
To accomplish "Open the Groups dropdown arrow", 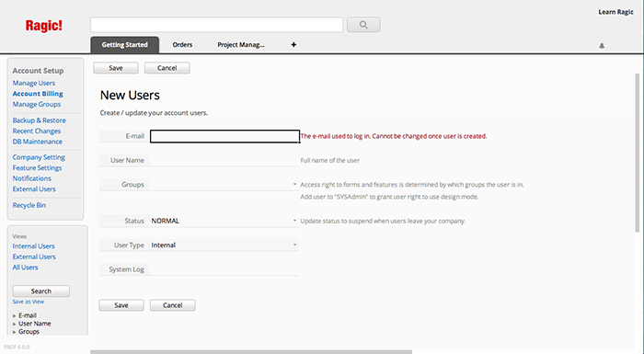I will pos(294,185).
